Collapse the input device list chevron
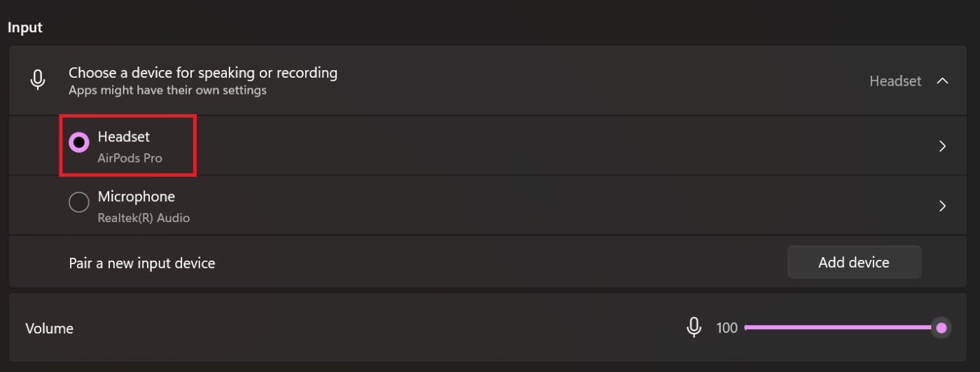Image resolution: width=980 pixels, height=372 pixels. coord(942,81)
